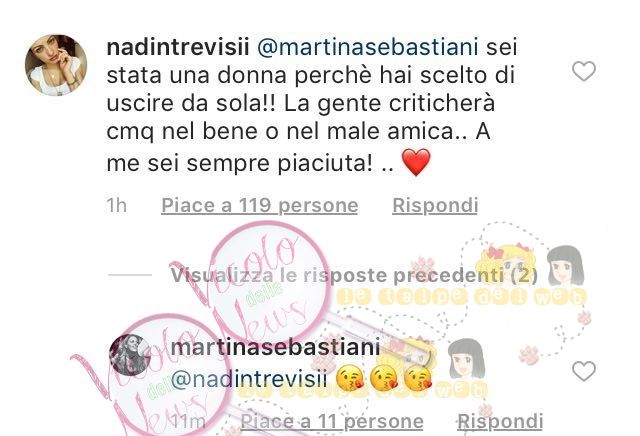Screen dimensions: 640x436
Task: View who likes: Piace a 119 persone
Action: tap(260, 205)
